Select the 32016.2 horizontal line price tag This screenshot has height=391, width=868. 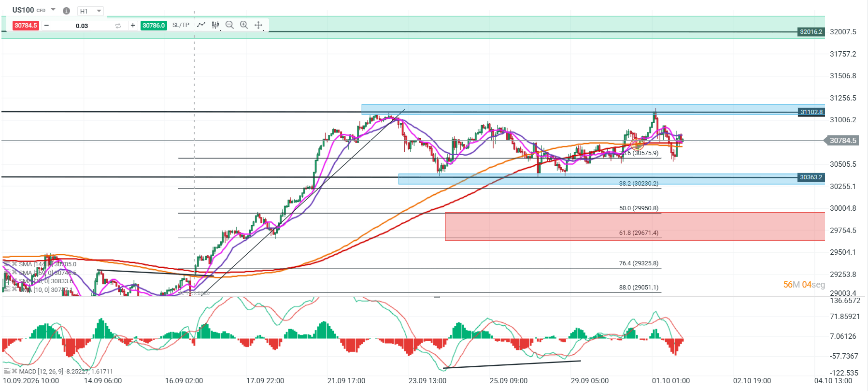coord(811,32)
